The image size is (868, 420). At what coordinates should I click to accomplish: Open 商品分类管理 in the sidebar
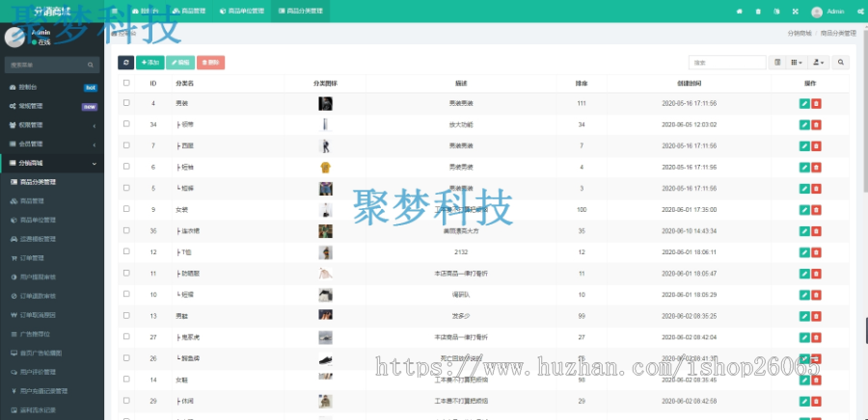coord(52,182)
